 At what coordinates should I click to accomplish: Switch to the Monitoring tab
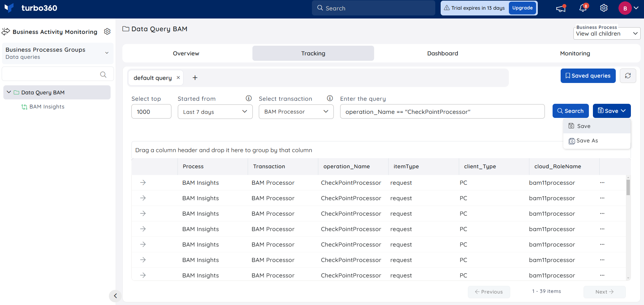(x=575, y=53)
